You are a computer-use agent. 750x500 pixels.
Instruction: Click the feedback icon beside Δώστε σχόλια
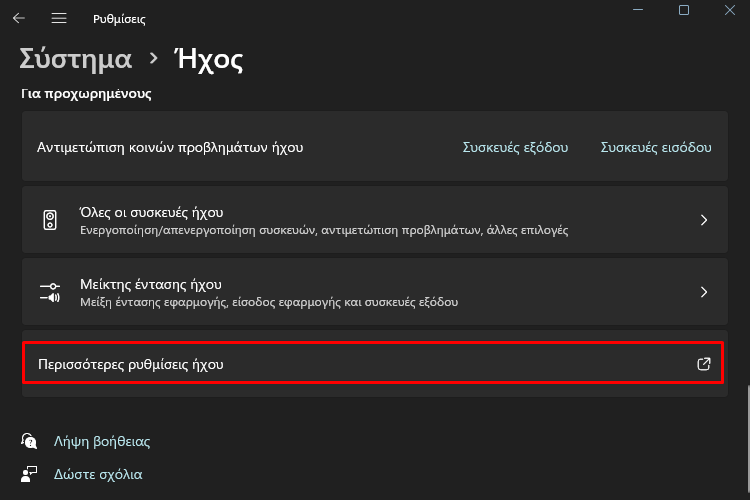coord(31,474)
